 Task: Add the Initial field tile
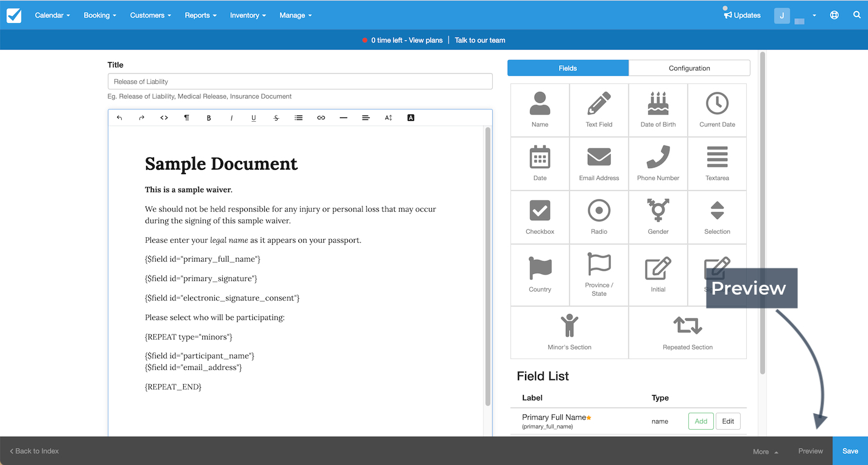658,275
